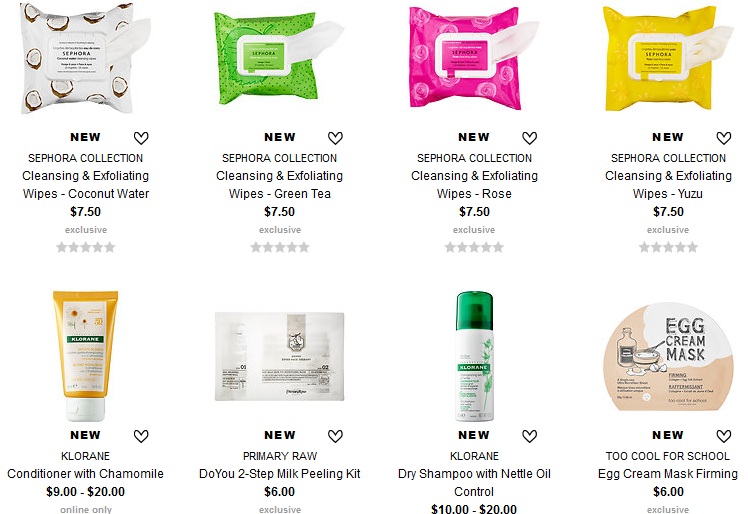Click heart icon for Yuzu wipes

pyautogui.click(x=724, y=138)
